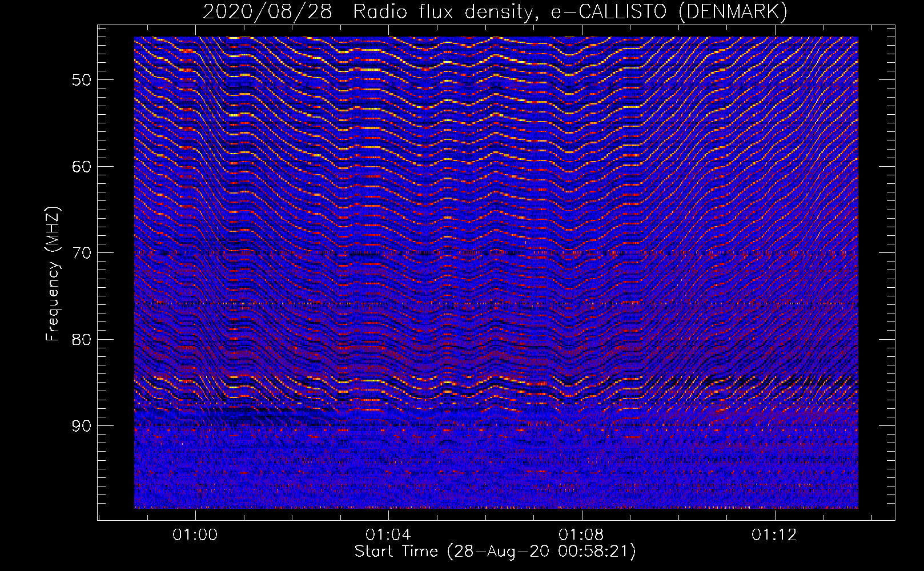Click the 70 MHz frequency tick label
This screenshot has width=924, height=571.
click(x=82, y=253)
